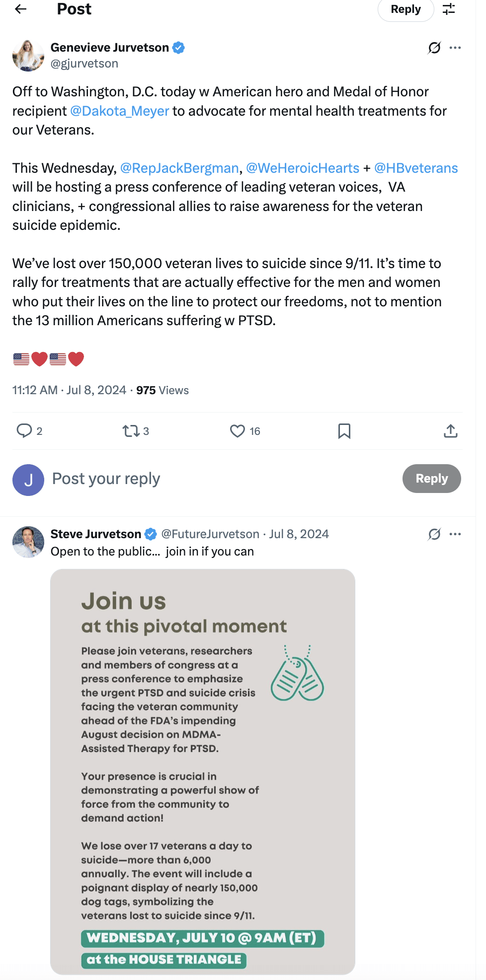Open more options on Genevieve's post

pyautogui.click(x=455, y=48)
